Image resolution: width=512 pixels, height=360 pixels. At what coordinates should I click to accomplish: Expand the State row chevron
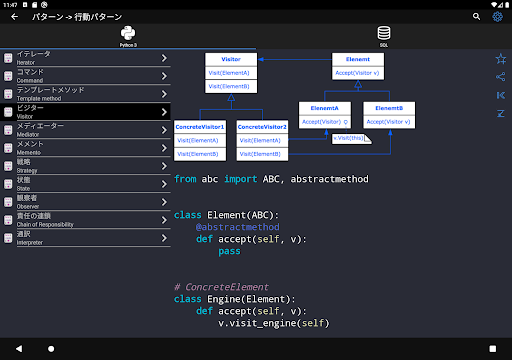[x=164, y=184]
